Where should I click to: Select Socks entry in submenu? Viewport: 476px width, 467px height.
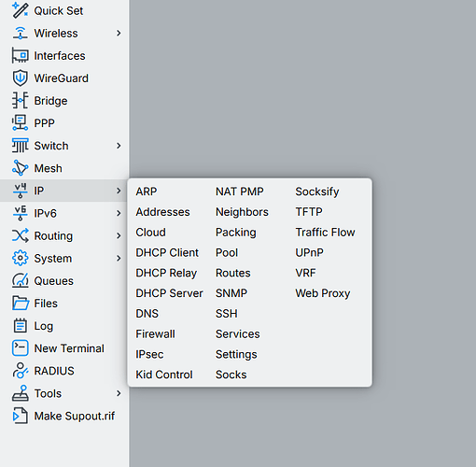[x=231, y=375]
